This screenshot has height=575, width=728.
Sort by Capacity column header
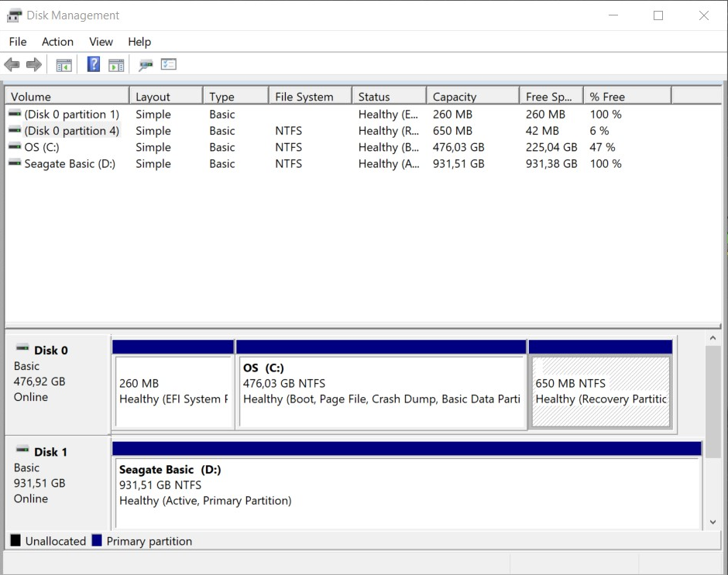tap(472, 96)
